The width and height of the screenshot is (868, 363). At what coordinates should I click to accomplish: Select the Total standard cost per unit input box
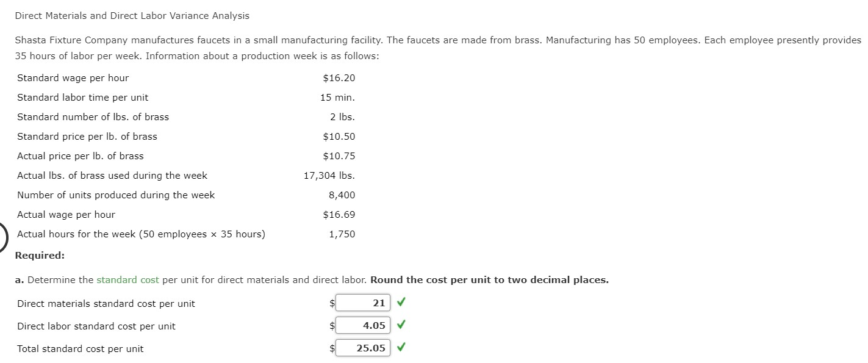point(363,348)
